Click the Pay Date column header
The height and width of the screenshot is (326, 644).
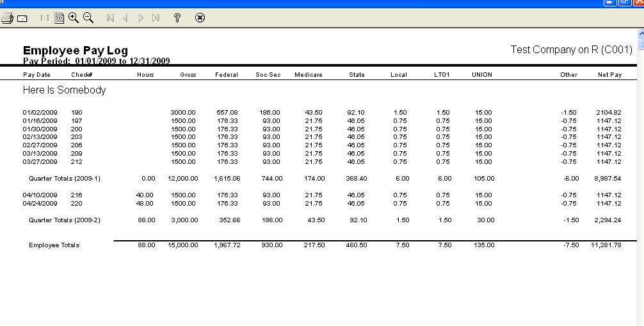(x=36, y=75)
